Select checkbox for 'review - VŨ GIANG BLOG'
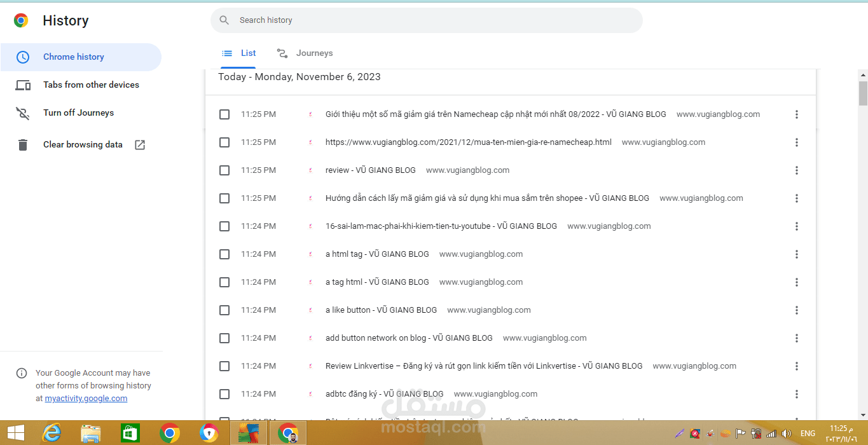This screenshot has width=868, height=445. tap(224, 170)
